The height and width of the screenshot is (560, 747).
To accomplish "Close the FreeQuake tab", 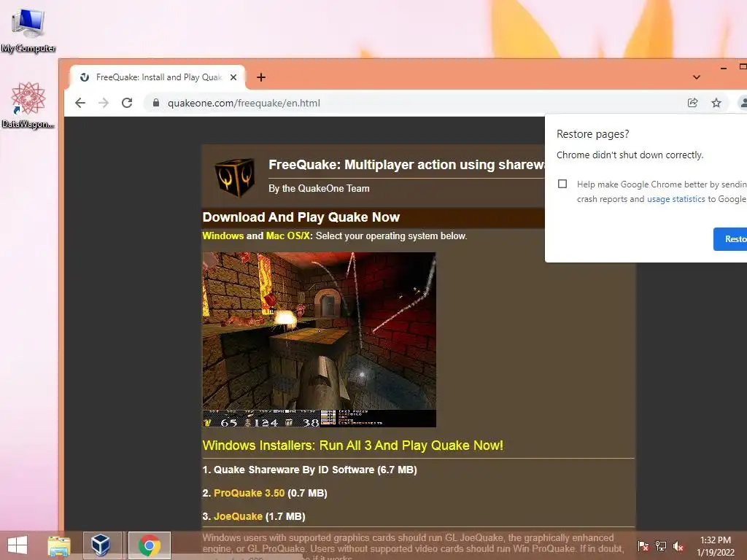I will point(233,77).
